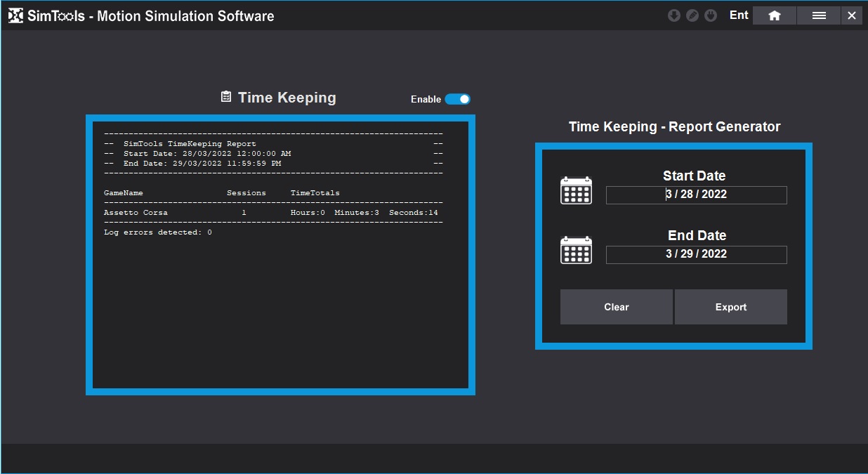The image size is (868, 474).
Task: Click the download arrow status icon
Action: point(673,15)
